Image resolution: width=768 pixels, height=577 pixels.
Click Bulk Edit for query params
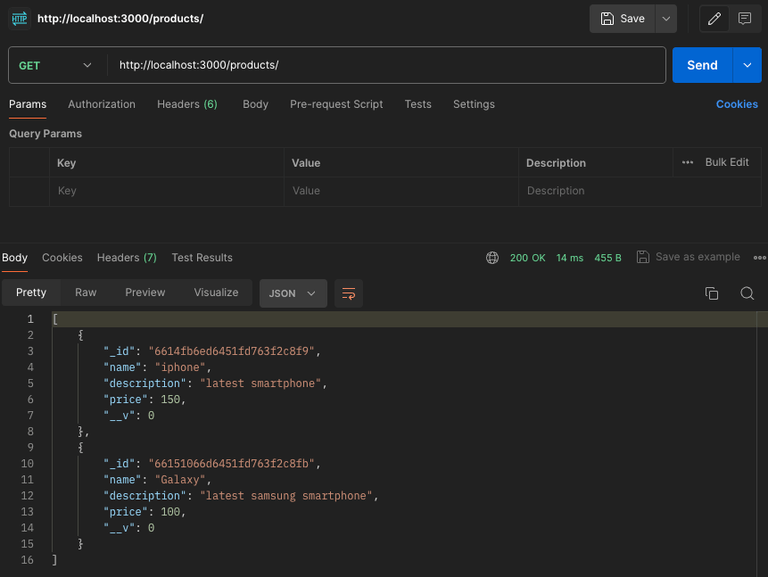726,162
